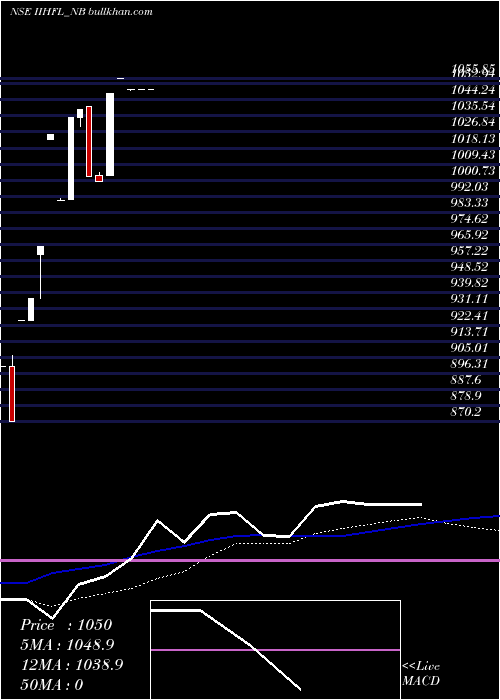
Task: Click the 50MA : 0 readout
Action: pyautogui.click(x=53, y=685)
